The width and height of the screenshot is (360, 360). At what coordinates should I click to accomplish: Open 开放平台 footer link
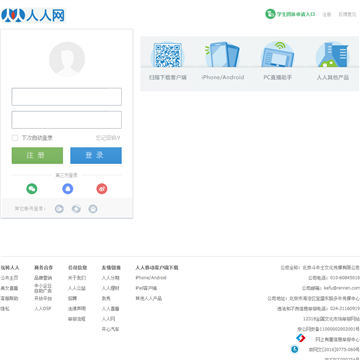coord(43,298)
